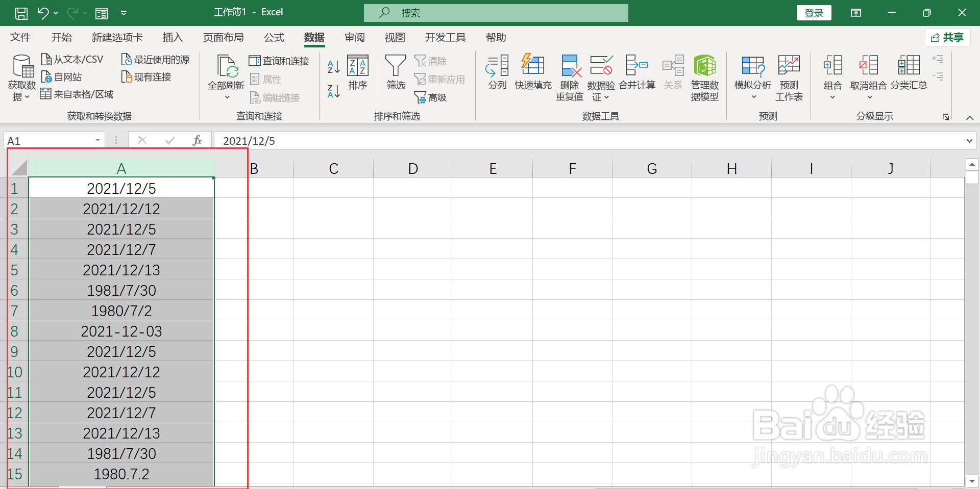Screen dimensions: 980x489
Task: Toggle ribbon display options icon
Action: pyautogui.click(x=856, y=13)
